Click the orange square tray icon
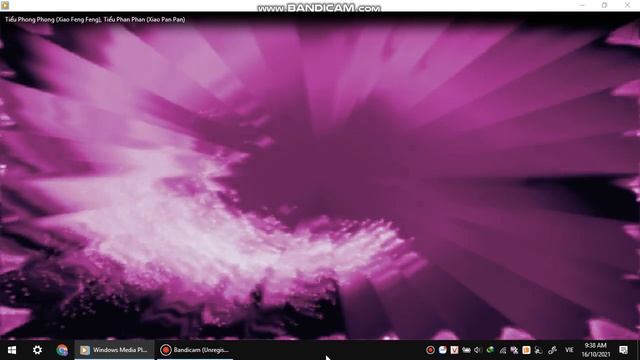Image resolution: width=640 pixels, height=360 pixels. (526, 350)
